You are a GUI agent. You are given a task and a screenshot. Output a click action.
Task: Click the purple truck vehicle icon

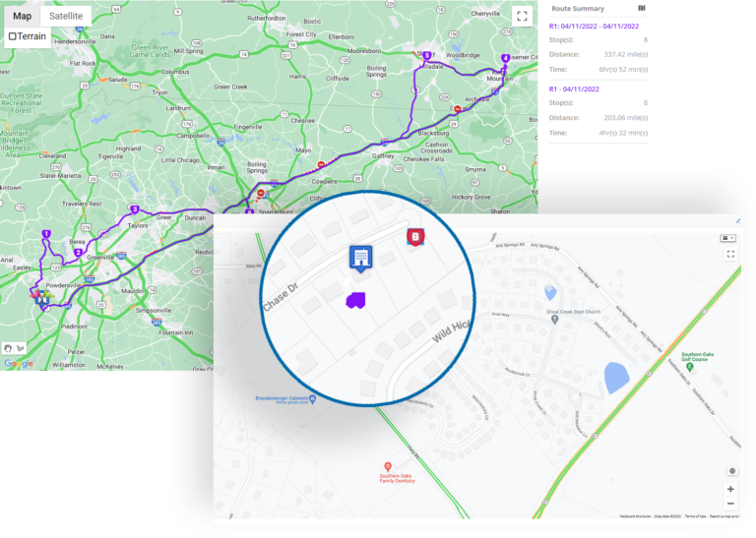(x=355, y=301)
